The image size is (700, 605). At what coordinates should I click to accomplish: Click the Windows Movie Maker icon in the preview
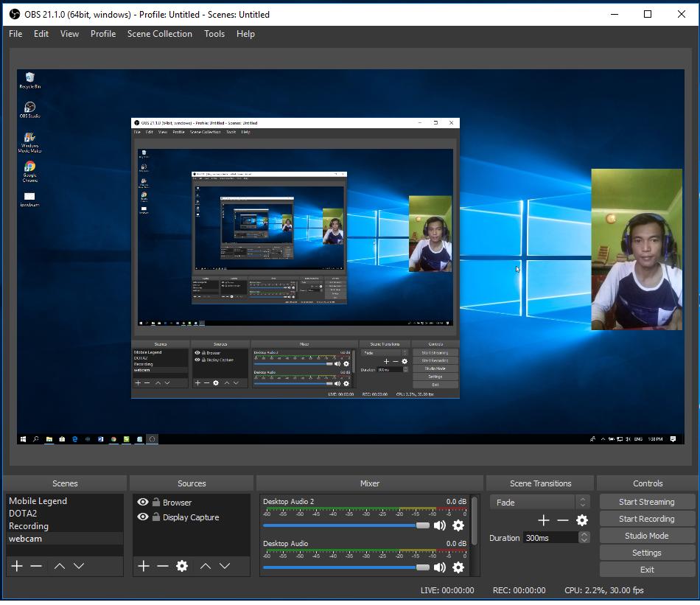30,142
